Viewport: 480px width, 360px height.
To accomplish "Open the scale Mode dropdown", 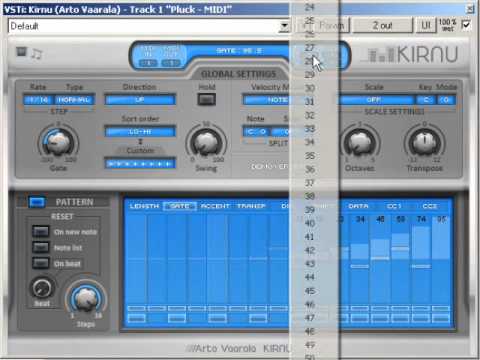I will click(x=446, y=100).
